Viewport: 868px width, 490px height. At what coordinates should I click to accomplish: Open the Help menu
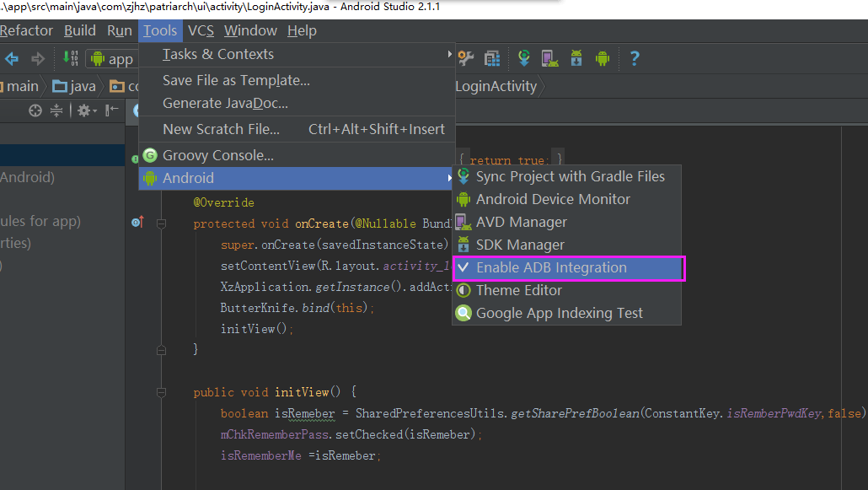tap(302, 30)
